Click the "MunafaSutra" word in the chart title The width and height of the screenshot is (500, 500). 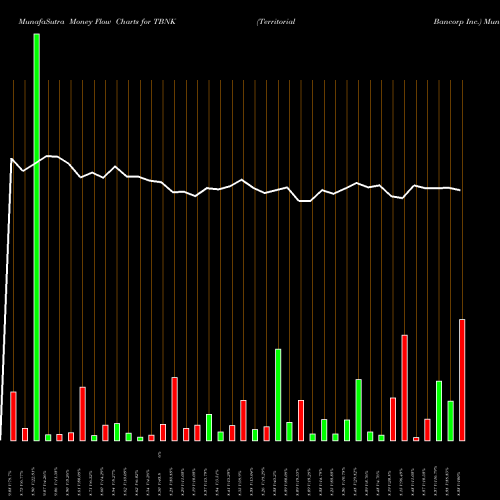(x=41, y=22)
